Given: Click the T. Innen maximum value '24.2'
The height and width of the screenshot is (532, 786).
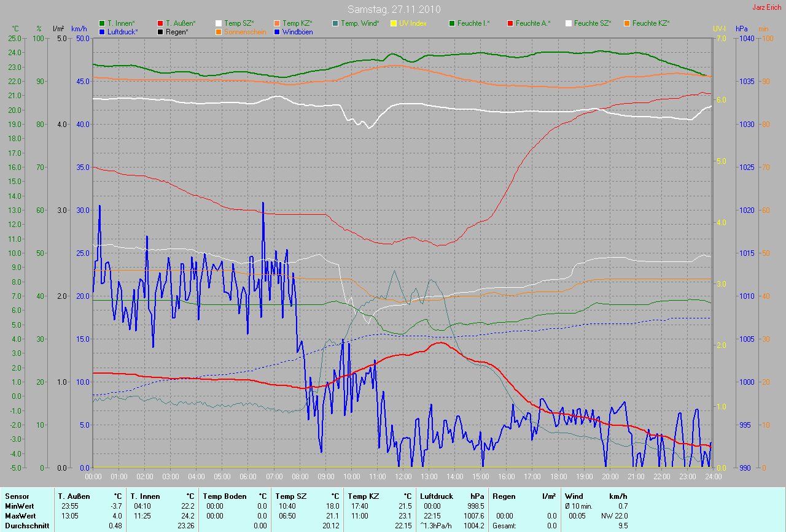Looking at the screenshot, I should (x=187, y=516).
